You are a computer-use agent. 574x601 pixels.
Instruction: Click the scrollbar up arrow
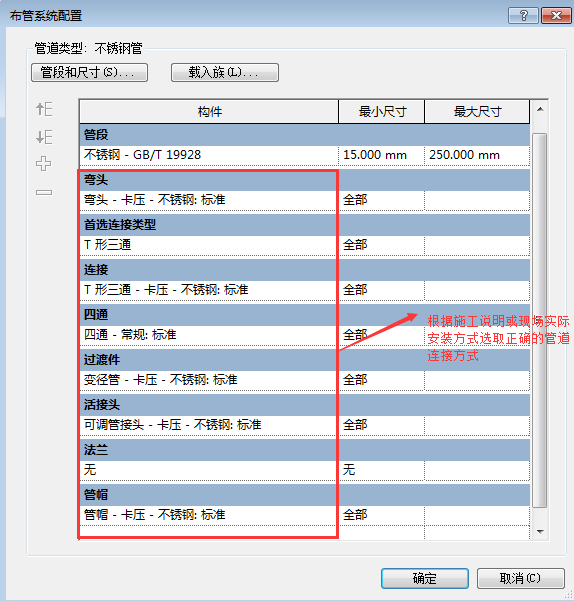[x=540, y=110]
